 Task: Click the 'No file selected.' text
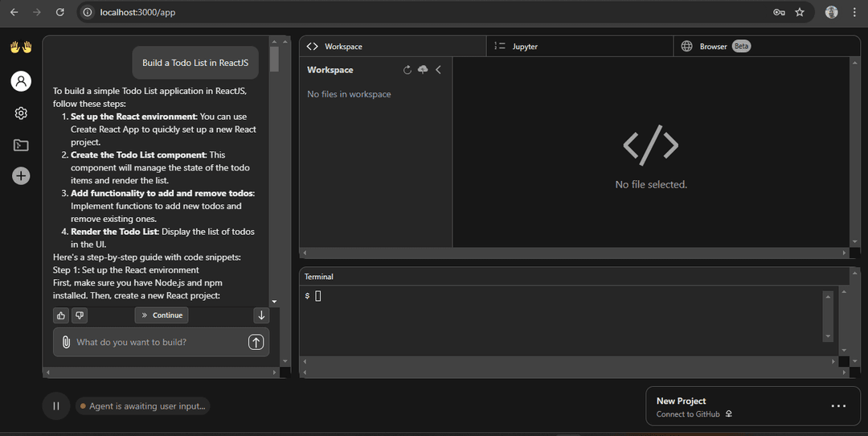tap(651, 184)
